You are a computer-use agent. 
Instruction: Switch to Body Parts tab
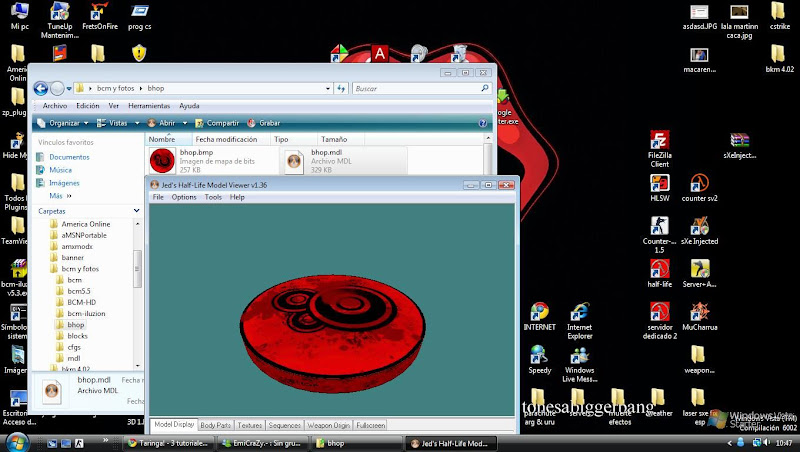(x=215, y=425)
